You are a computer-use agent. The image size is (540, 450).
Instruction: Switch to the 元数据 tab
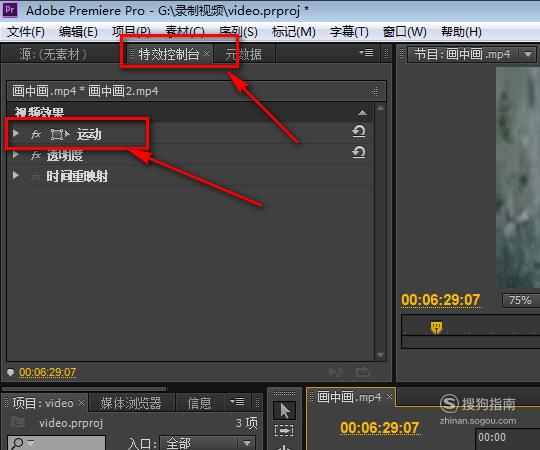[243, 54]
